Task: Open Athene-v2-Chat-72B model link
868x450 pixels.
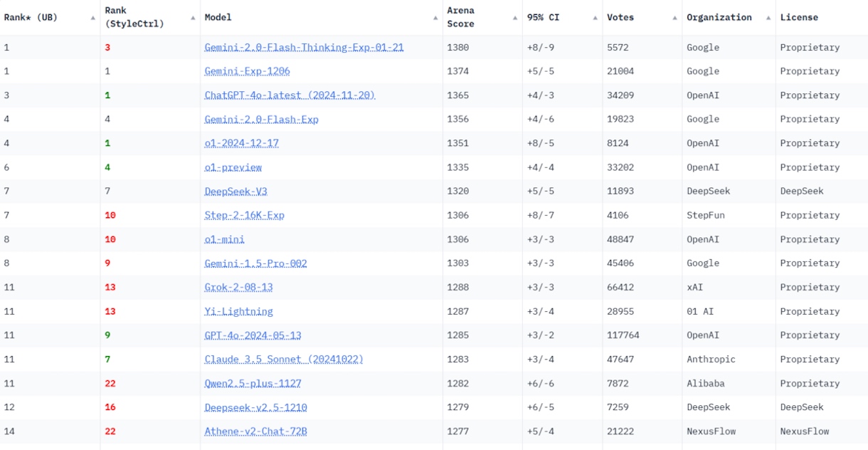Action: click(255, 431)
